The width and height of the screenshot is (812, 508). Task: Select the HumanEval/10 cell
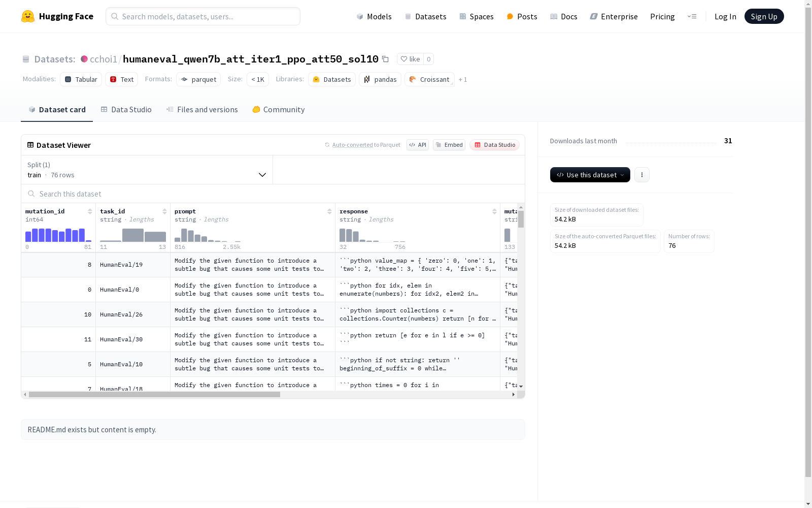coord(133,364)
